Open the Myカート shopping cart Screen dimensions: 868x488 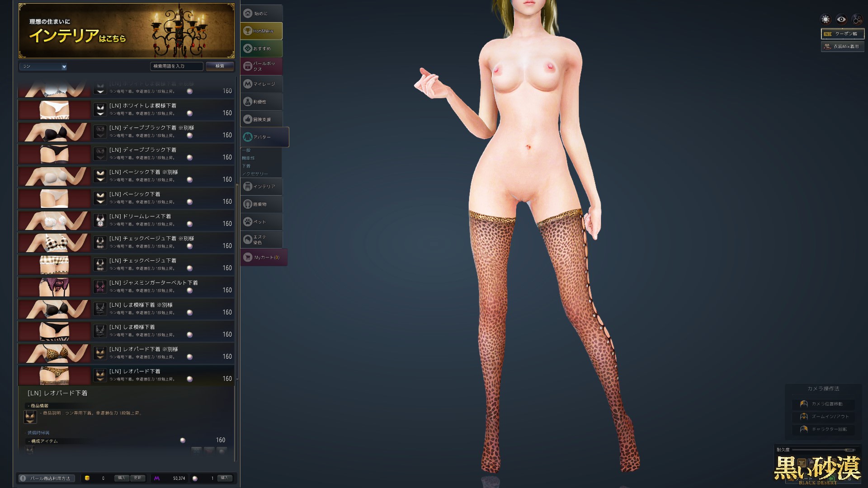click(263, 258)
